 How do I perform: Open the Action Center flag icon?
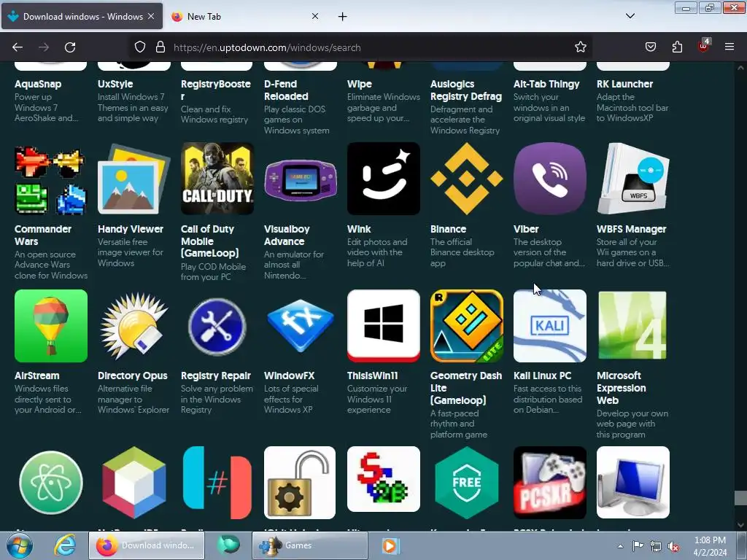pos(638,546)
